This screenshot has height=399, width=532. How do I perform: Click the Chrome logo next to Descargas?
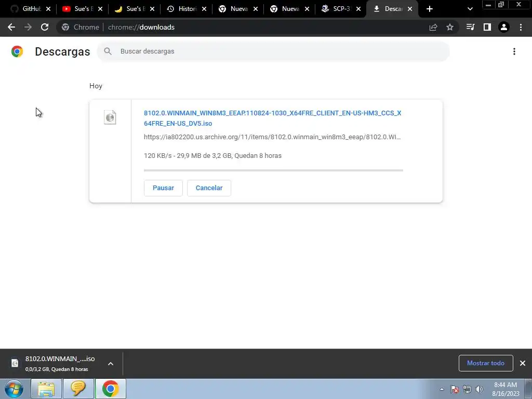click(17, 51)
